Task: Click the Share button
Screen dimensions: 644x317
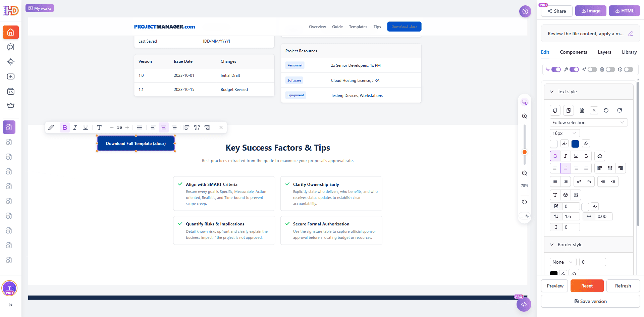Action: coord(557,11)
